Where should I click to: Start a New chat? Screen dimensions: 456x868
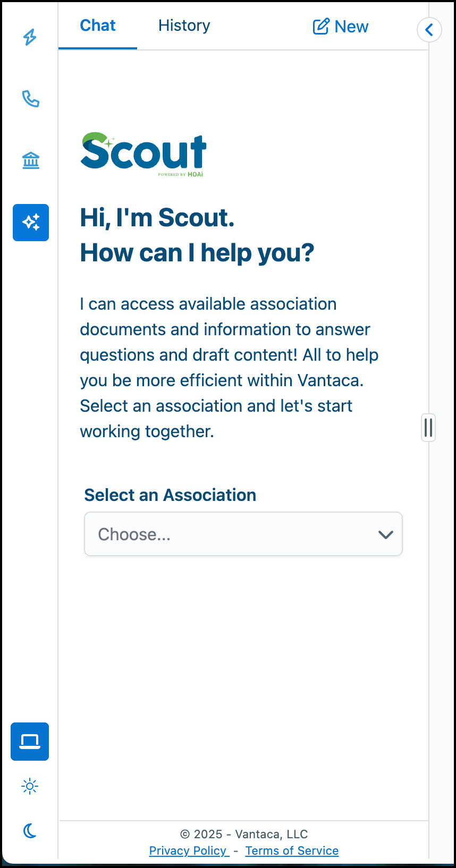click(x=341, y=27)
